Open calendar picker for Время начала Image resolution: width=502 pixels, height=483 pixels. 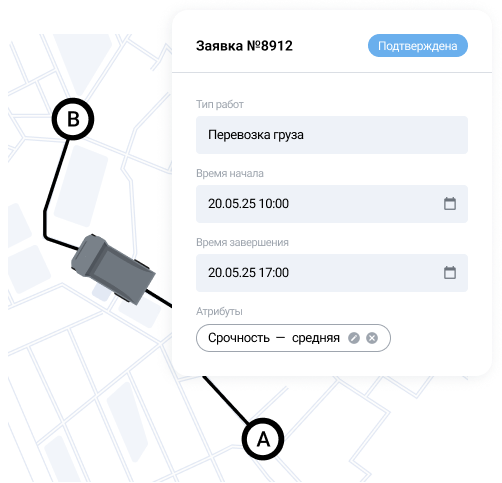[450, 204]
